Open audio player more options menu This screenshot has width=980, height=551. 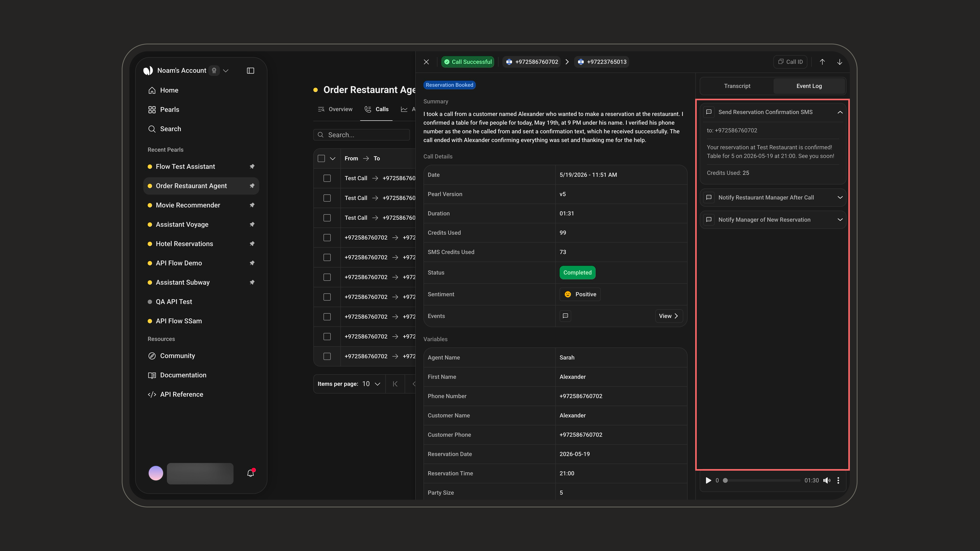pyautogui.click(x=838, y=480)
